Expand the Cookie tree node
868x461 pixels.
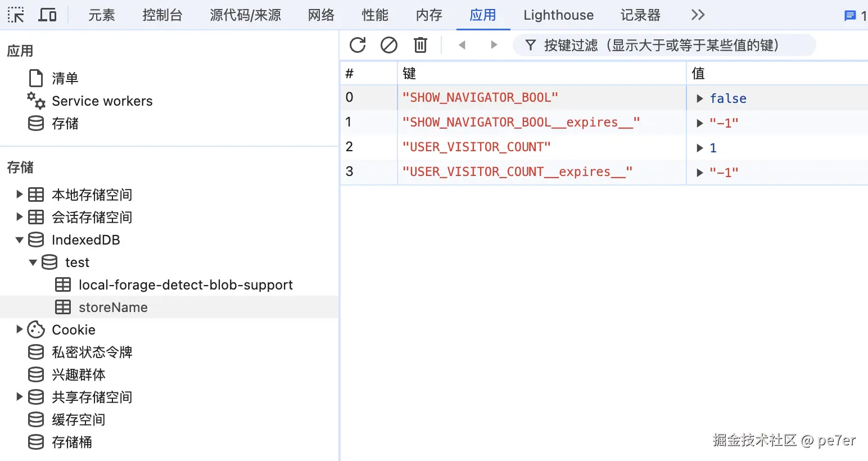click(20, 329)
